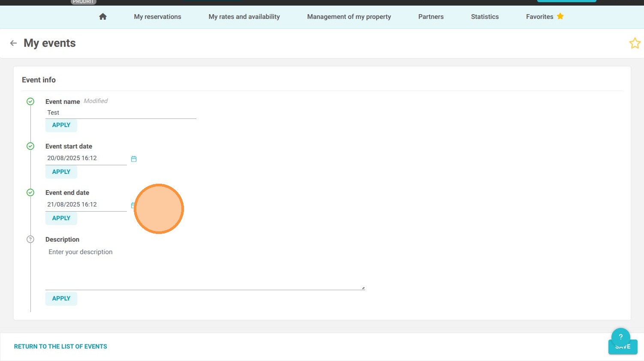644x361 pixels.
Task: Open My rates and availability menu
Action: pyautogui.click(x=244, y=17)
